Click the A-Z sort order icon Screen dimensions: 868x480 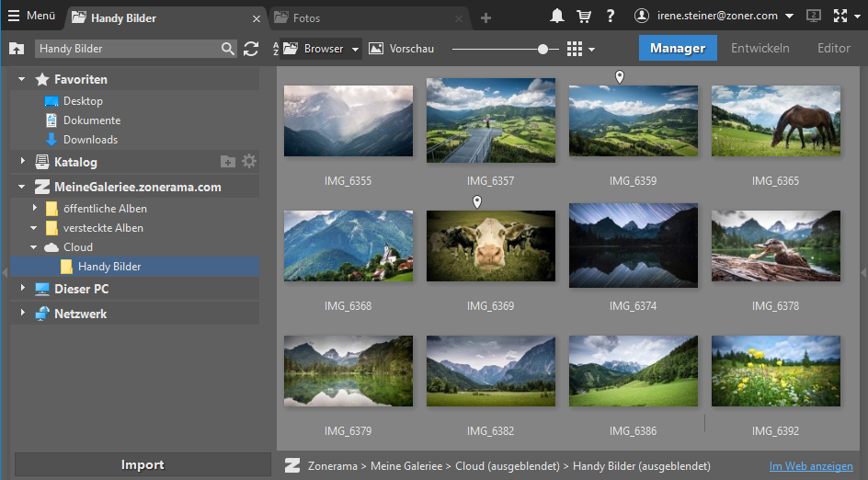coord(275,49)
